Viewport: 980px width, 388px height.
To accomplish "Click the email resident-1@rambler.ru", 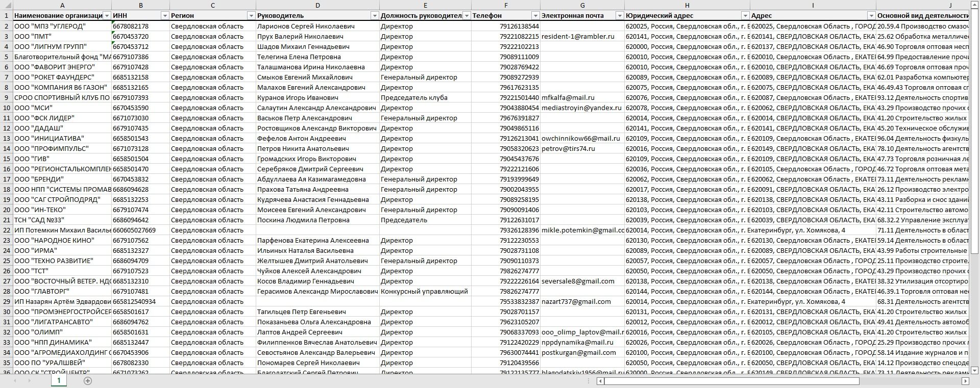I will point(582,36).
